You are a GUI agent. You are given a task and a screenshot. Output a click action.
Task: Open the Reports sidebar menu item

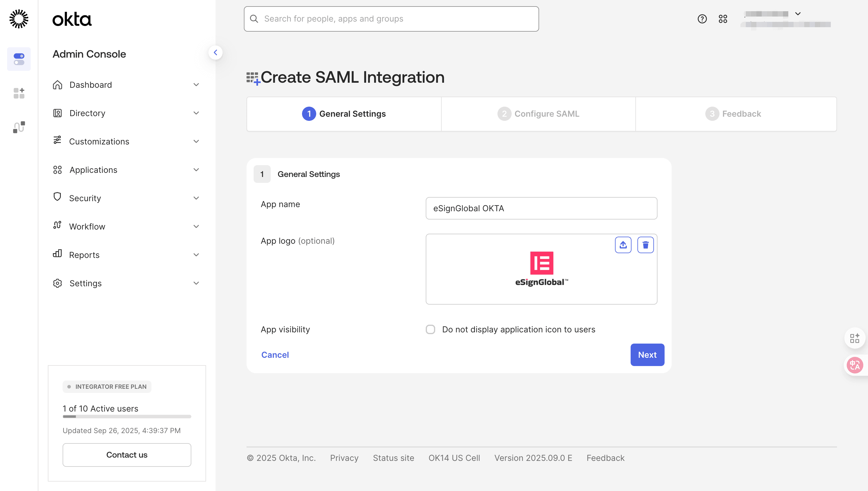(x=84, y=255)
